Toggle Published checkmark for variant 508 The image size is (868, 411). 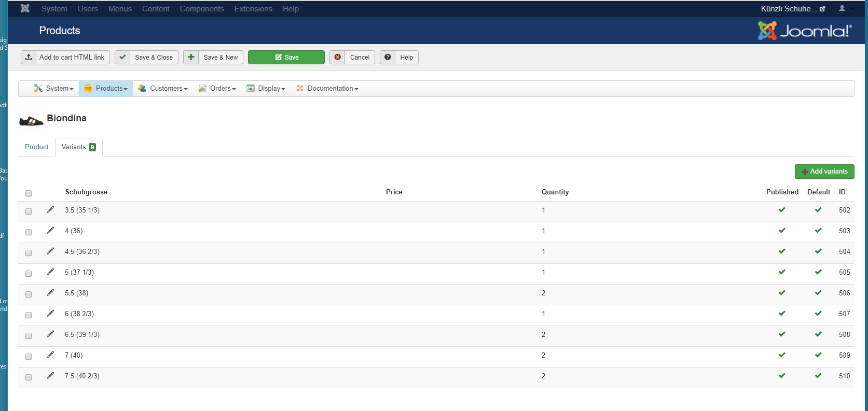tap(782, 334)
